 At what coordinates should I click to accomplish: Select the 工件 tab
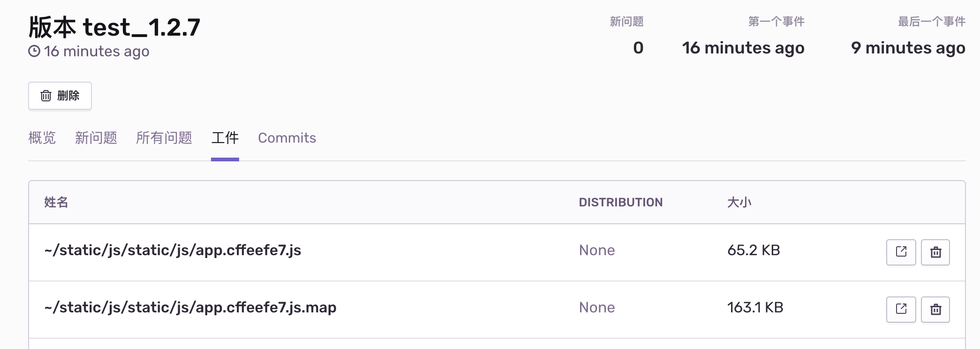(x=226, y=138)
